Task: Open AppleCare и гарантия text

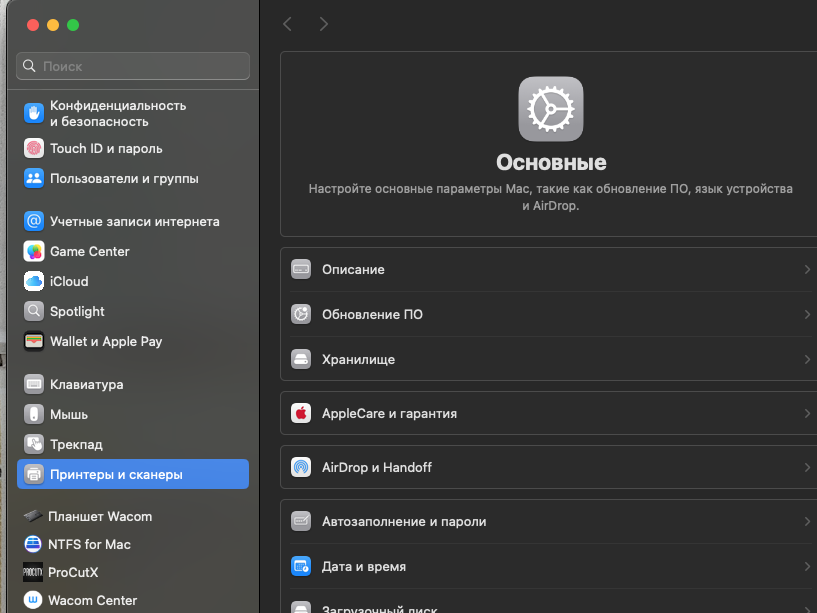Action: [389, 413]
